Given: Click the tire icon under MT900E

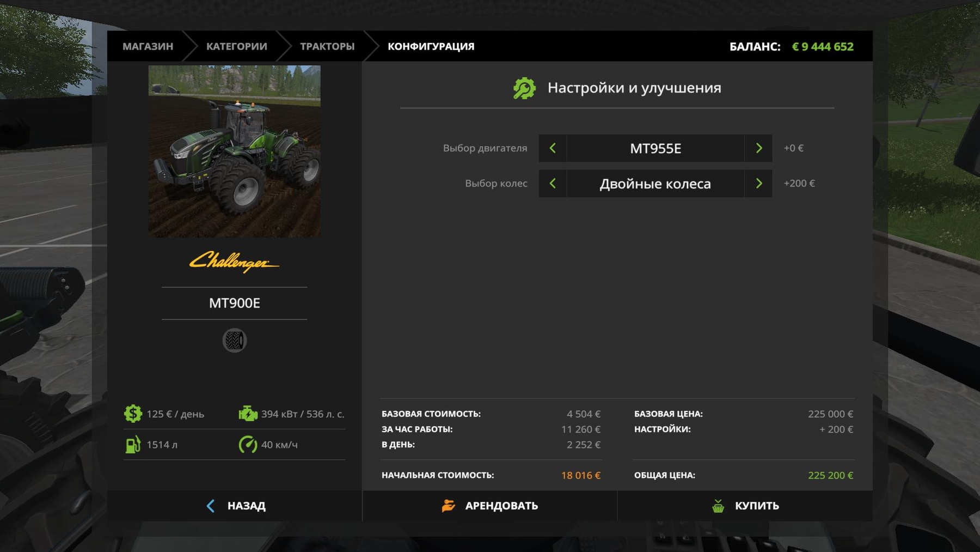Looking at the screenshot, I should [235, 341].
